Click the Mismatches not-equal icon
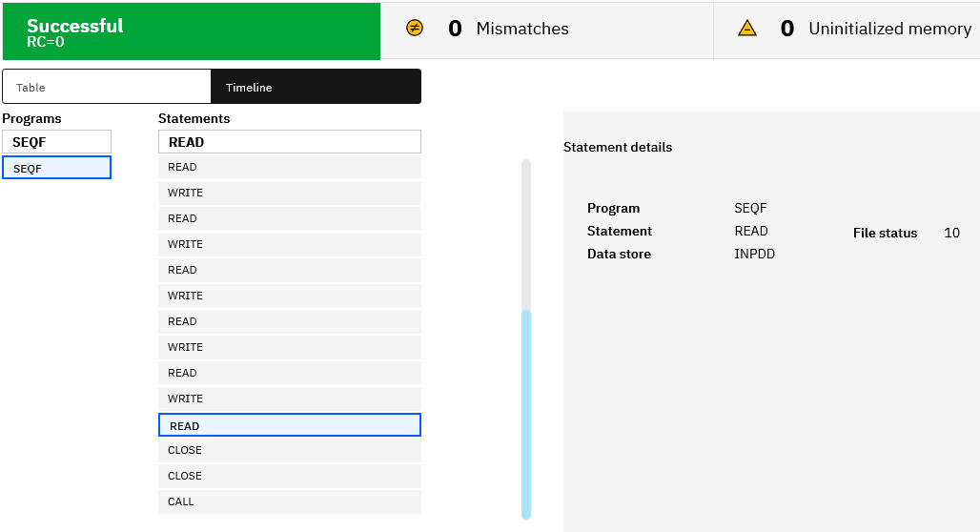 click(415, 29)
